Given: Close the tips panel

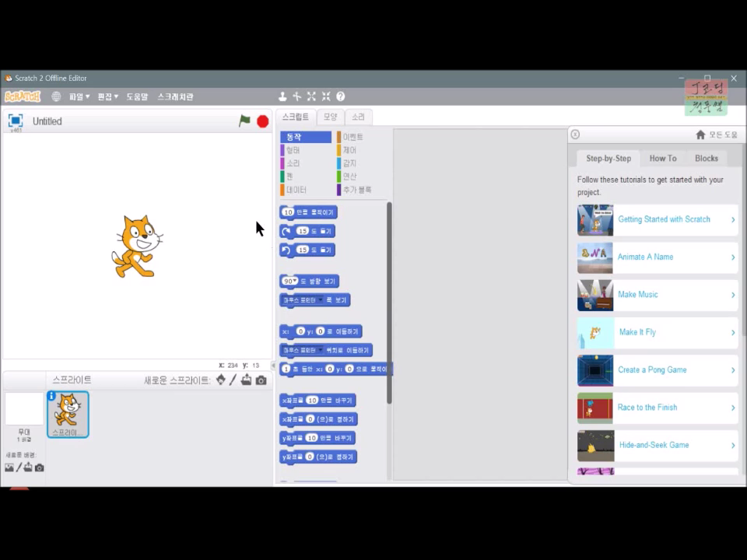Looking at the screenshot, I should click(575, 135).
